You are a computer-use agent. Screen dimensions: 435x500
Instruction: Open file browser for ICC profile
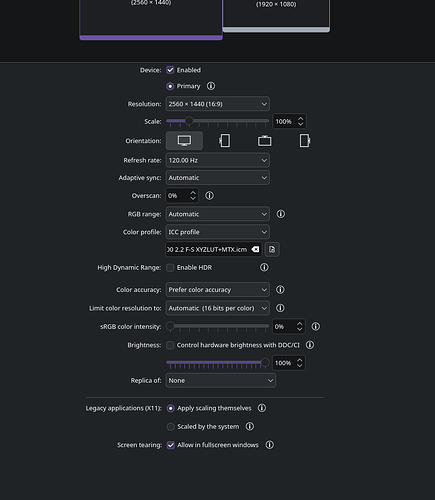pyautogui.click(x=272, y=249)
